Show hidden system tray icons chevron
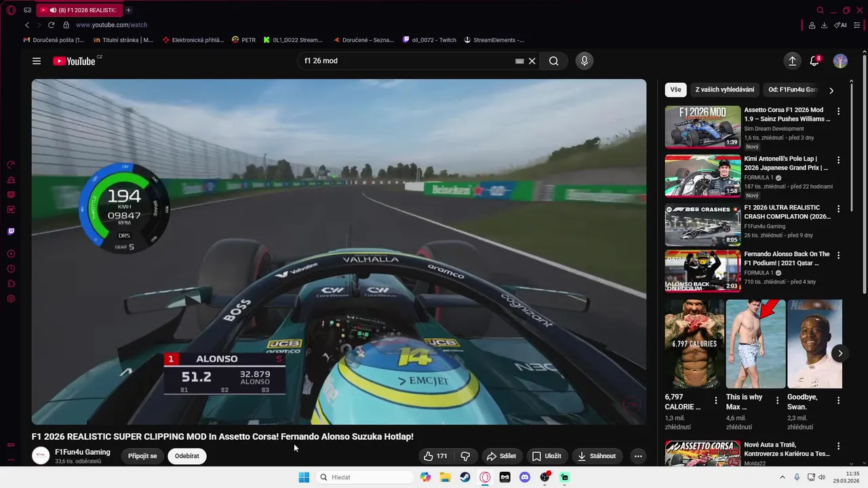 pyautogui.click(x=783, y=477)
